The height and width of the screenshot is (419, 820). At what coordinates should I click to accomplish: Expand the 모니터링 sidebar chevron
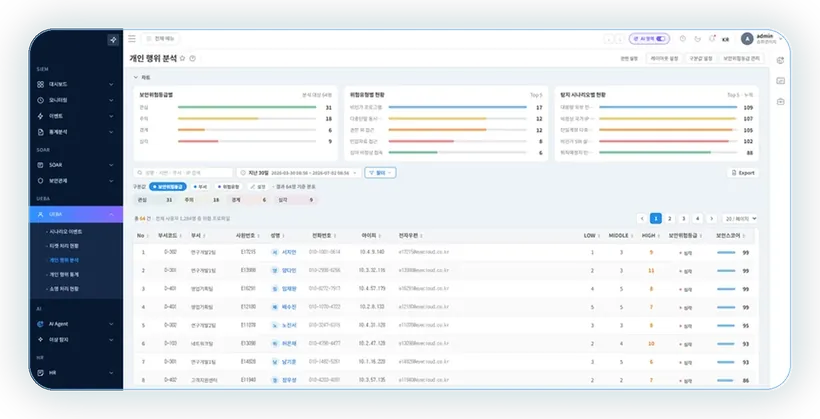click(x=111, y=100)
